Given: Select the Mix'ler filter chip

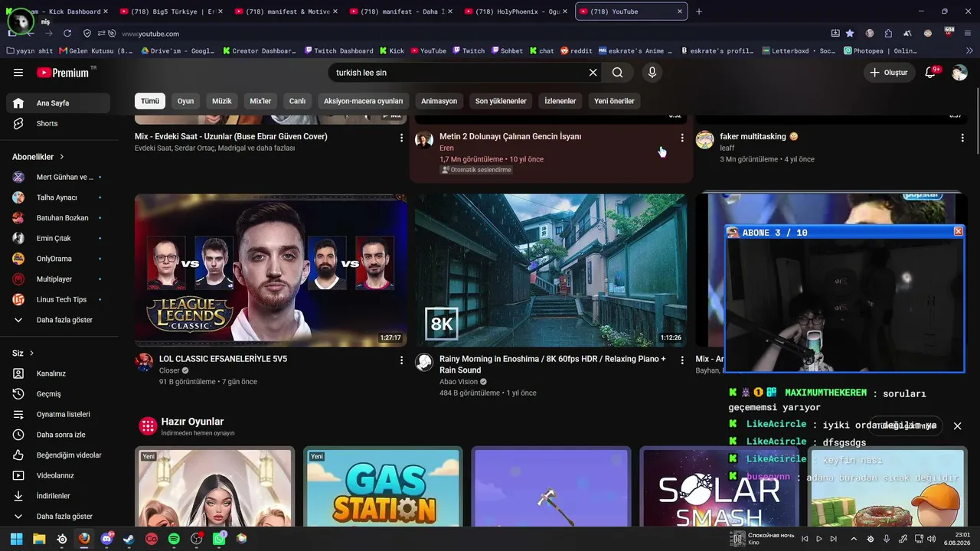Looking at the screenshot, I should coord(260,101).
